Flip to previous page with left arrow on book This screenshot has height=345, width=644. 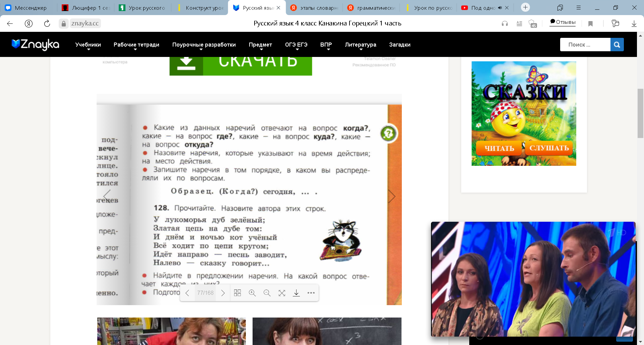(107, 196)
